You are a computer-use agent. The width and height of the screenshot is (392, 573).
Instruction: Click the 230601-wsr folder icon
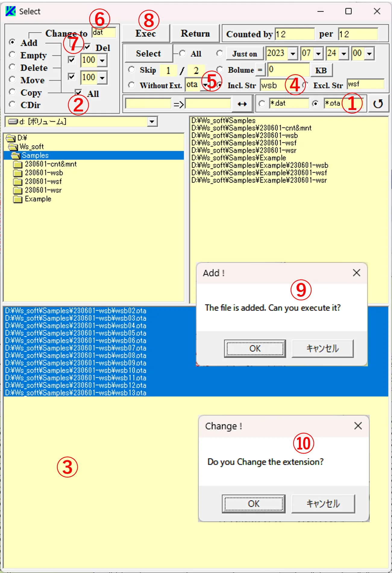tap(18, 190)
